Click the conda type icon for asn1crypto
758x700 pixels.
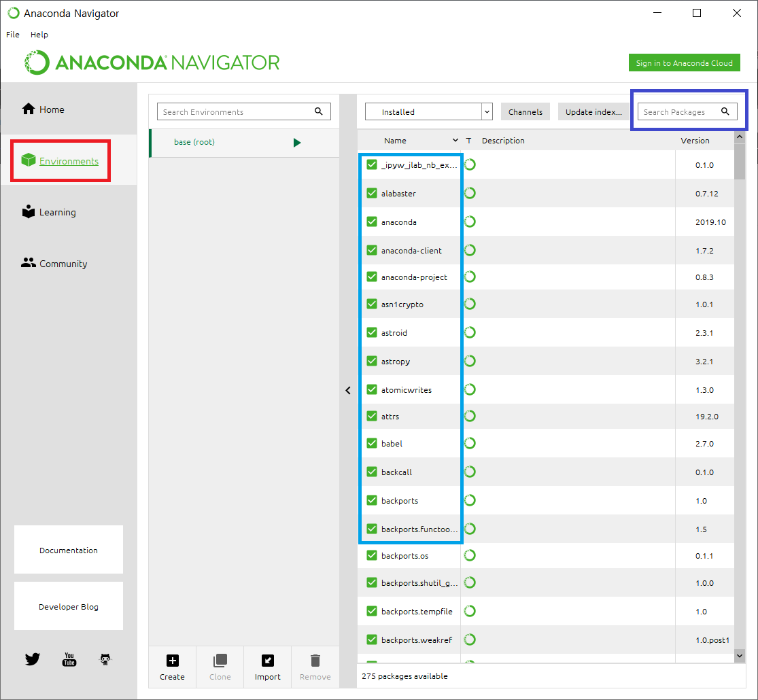click(x=470, y=304)
